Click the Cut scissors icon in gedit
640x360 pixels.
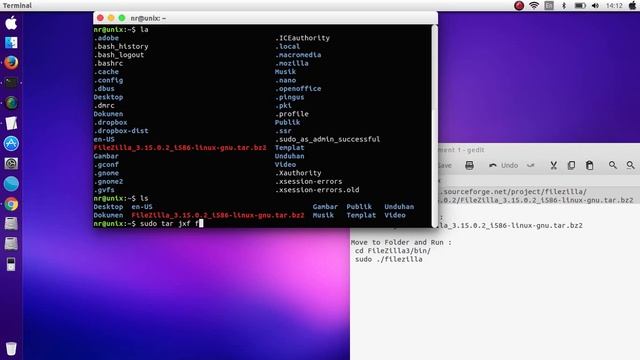tap(553, 165)
